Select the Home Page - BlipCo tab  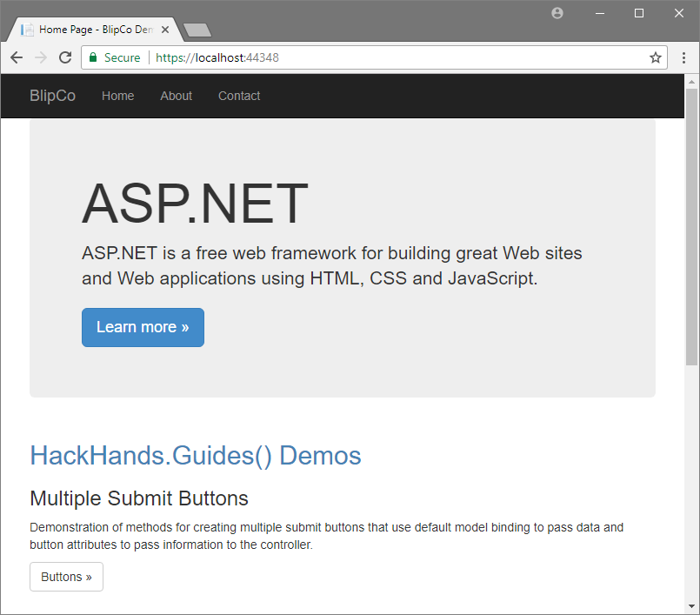pyautogui.click(x=94, y=30)
